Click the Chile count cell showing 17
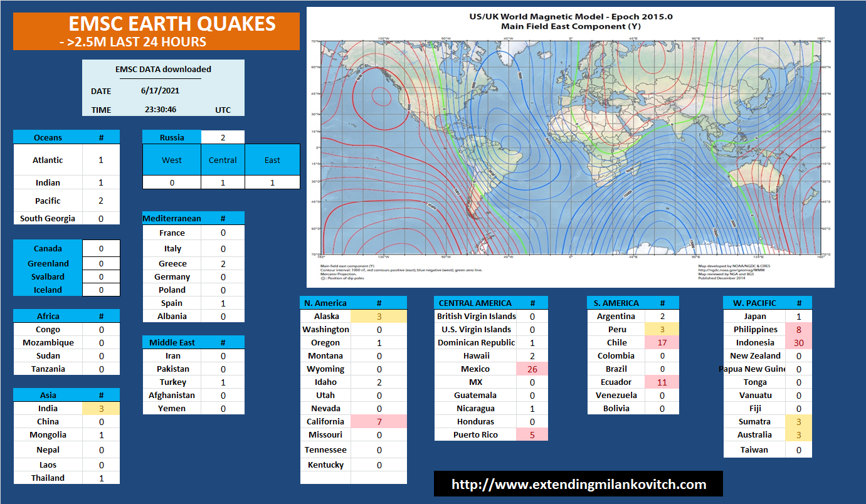Viewport: 866px width, 504px height. [662, 342]
